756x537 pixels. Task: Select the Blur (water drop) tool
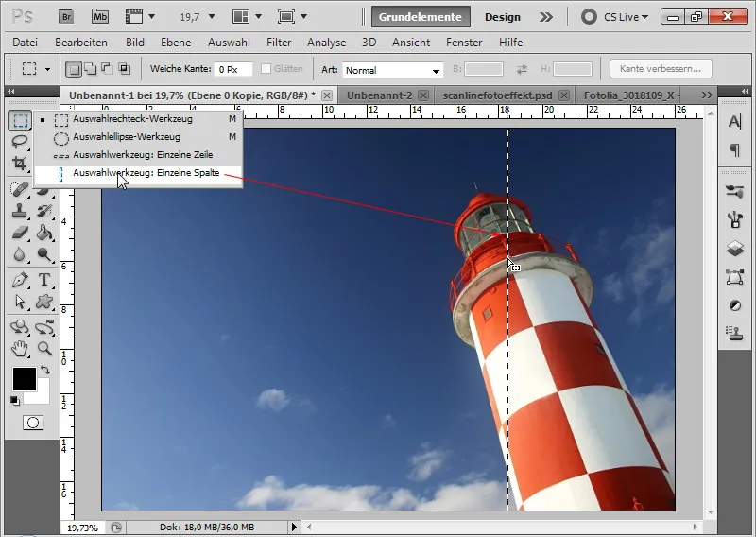point(20,254)
